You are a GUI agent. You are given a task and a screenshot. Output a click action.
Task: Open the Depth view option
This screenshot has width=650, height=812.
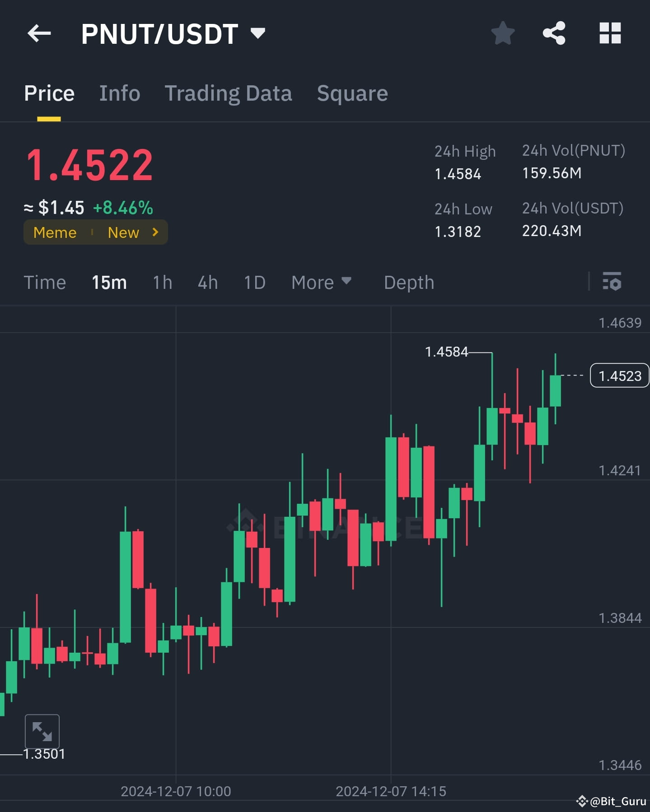pos(408,282)
